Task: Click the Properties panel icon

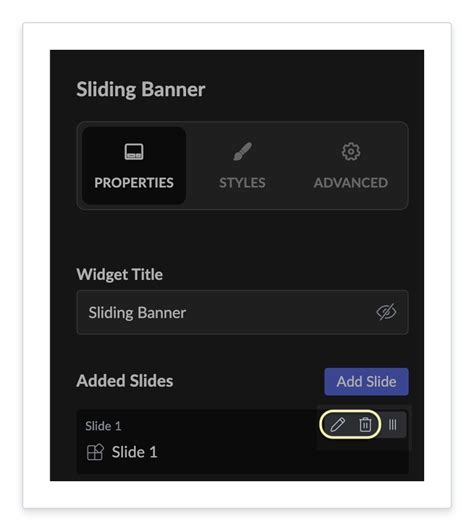Action: 134,151
